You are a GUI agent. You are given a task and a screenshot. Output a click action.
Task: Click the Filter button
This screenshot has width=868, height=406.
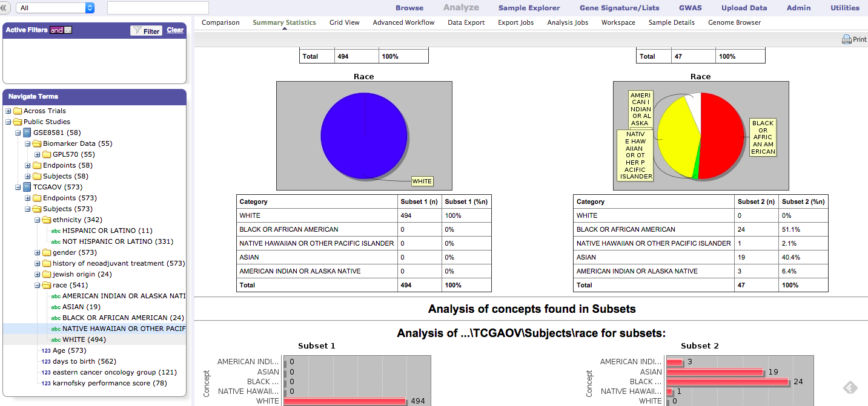coord(146,30)
